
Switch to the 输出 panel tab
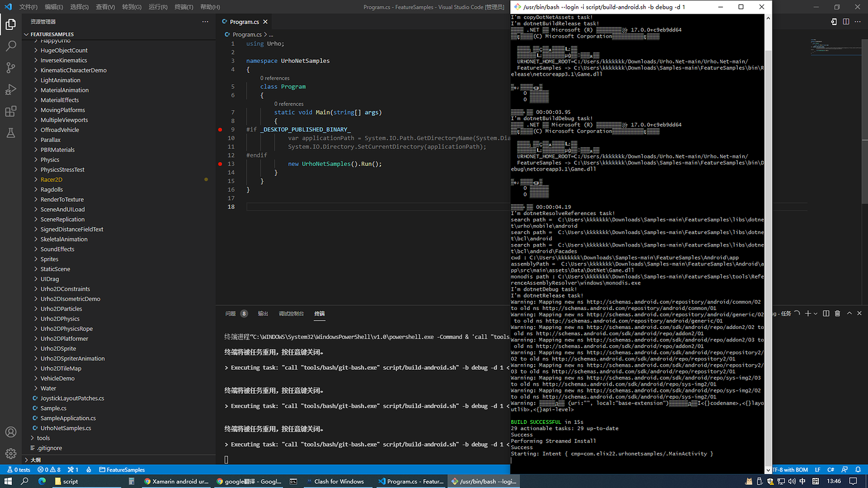click(x=263, y=313)
